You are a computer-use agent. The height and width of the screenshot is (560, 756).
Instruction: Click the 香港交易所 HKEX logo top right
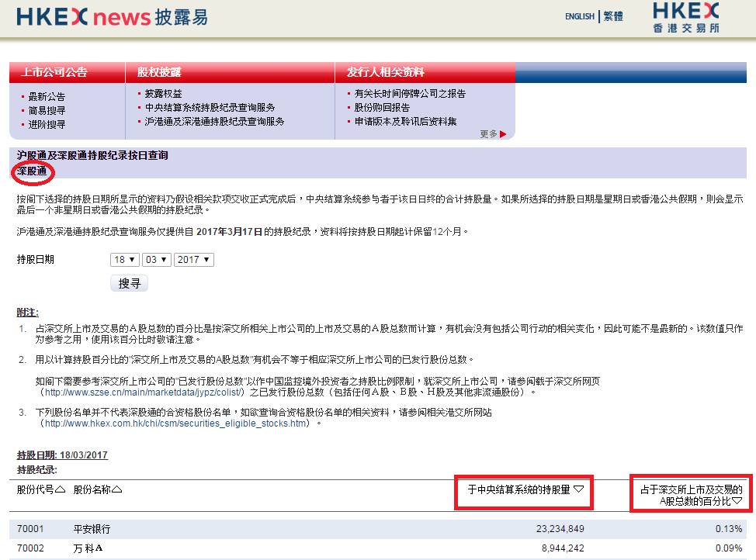coord(686,17)
